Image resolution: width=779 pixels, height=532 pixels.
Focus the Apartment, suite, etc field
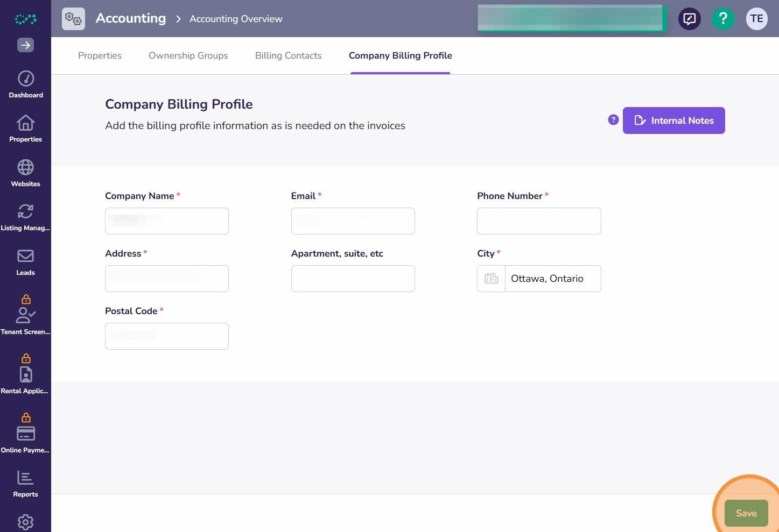pyautogui.click(x=353, y=279)
